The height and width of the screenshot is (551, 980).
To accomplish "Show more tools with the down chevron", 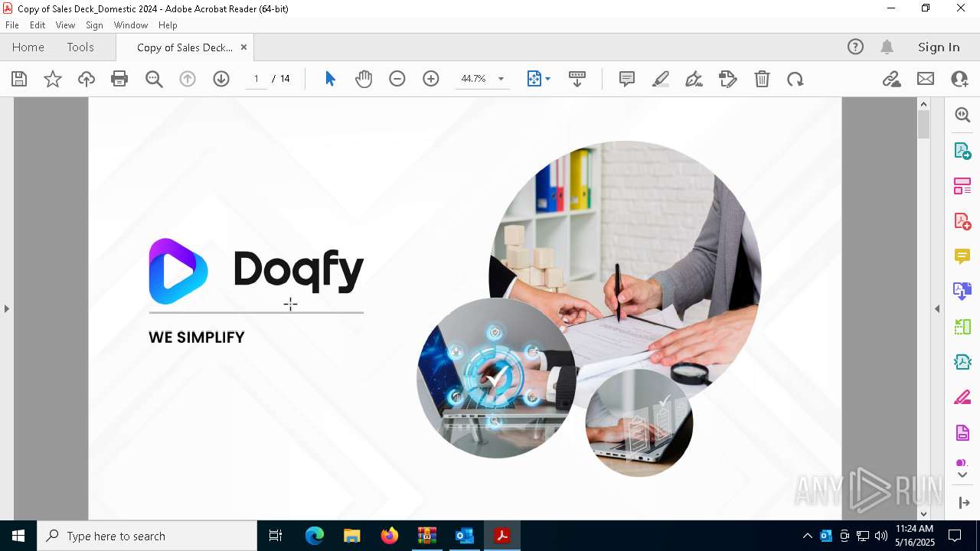I will pos(962,474).
